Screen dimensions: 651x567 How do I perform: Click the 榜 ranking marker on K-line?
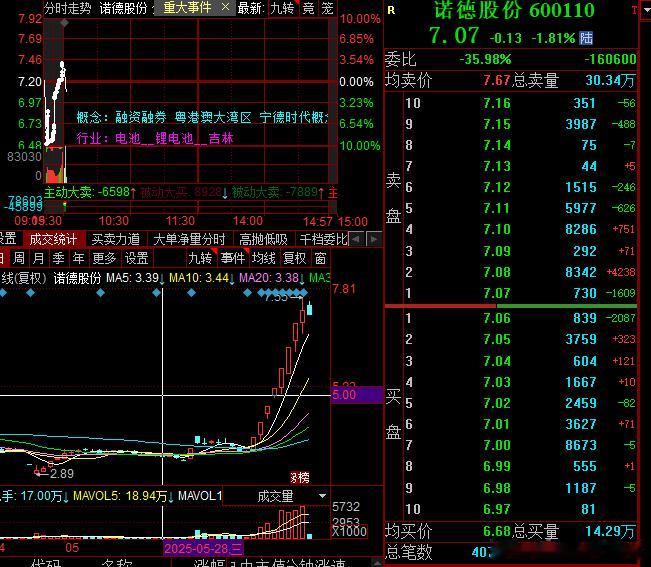302,477
